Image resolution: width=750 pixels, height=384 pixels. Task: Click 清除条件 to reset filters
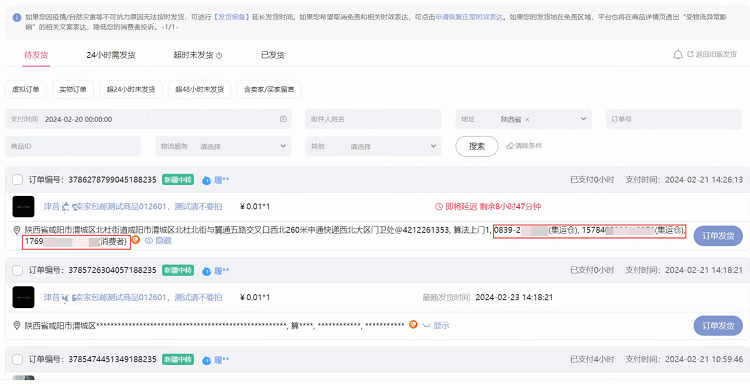[x=529, y=146]
